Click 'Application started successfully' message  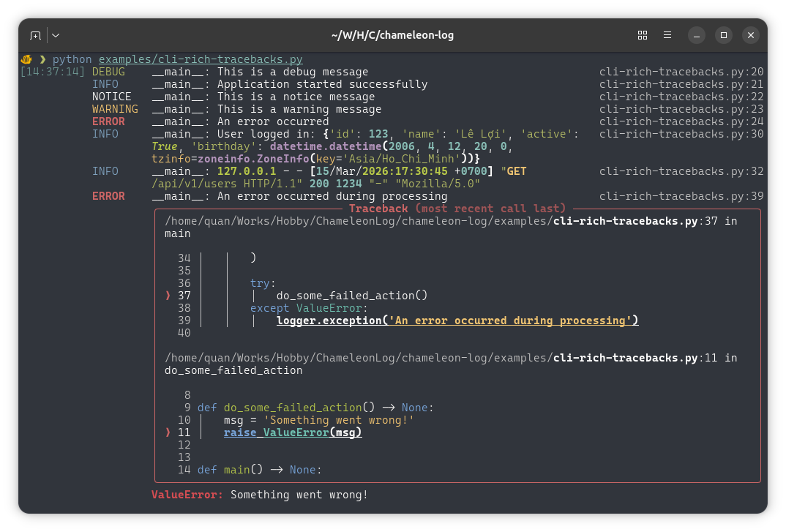[322, 84]
